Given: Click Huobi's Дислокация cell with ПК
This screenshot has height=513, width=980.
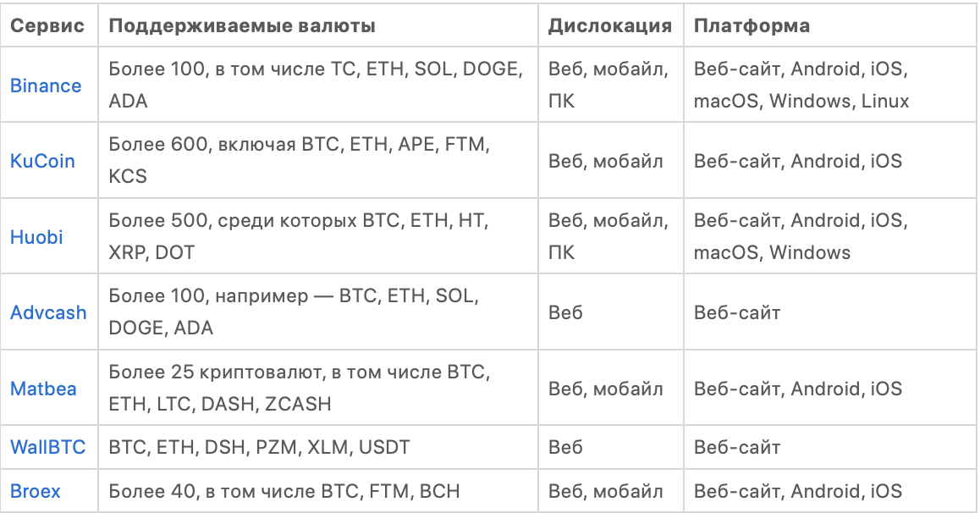Looking at the screenshot, I should point(608,237).
